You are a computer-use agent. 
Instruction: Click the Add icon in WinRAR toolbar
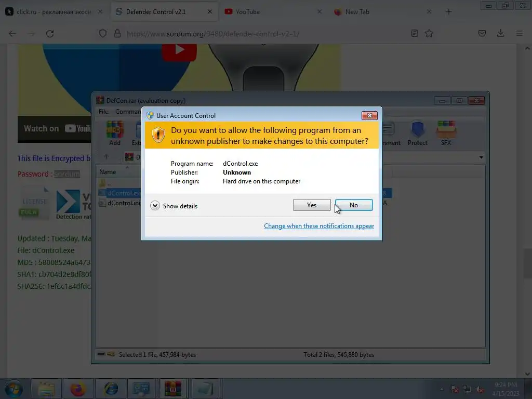[x=115, y=134]
